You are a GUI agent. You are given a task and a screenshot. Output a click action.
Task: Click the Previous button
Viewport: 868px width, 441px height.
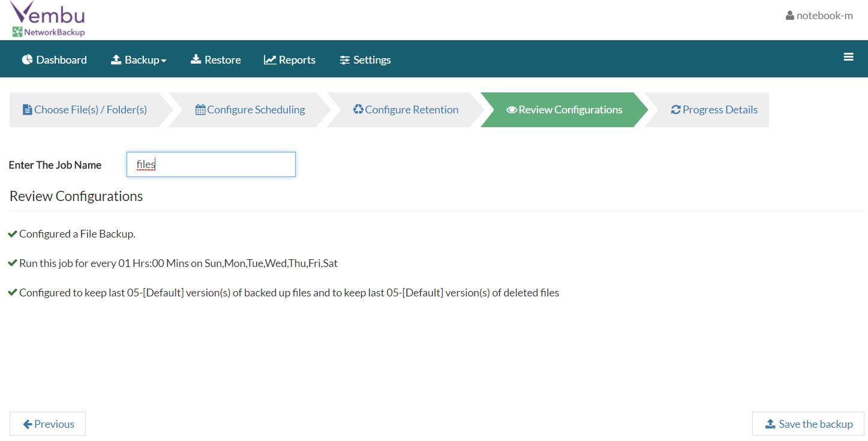coord(47,424)
